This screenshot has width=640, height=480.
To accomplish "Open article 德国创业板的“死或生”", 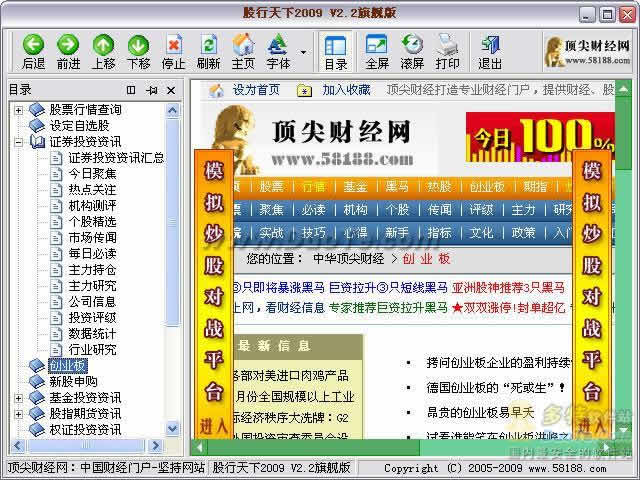I will tap(496, 387).
